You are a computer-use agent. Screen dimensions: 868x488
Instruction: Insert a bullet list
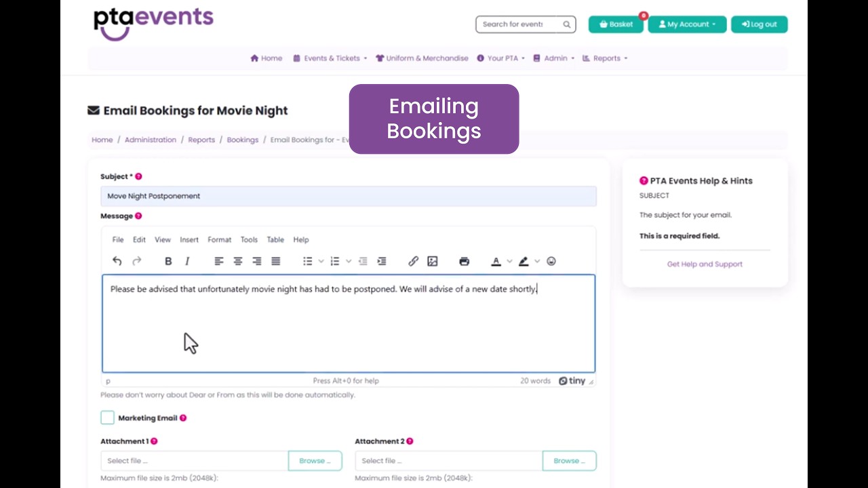point(308,261)
